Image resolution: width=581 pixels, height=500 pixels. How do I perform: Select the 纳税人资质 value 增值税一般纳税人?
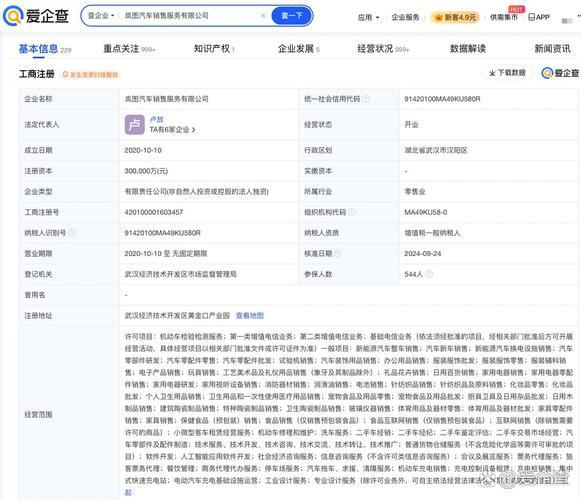tap(432, 233)
